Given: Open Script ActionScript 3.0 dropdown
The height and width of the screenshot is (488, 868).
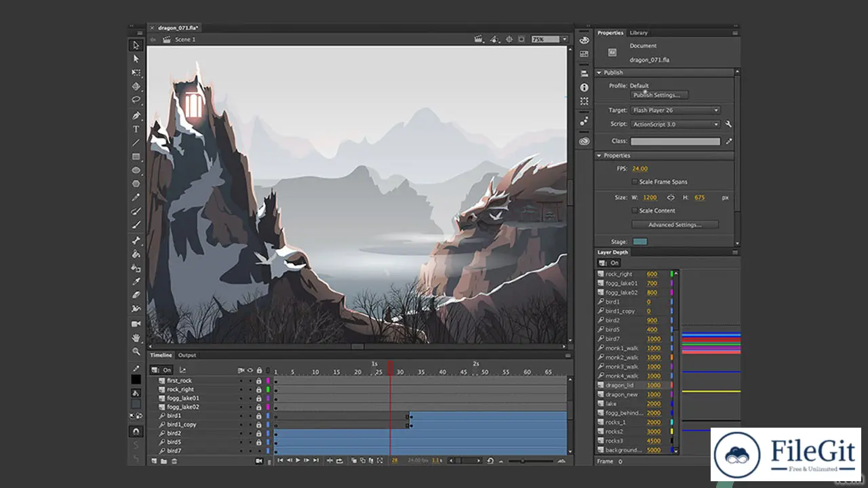Looking at the screenshot, I should tap(675, 124).
